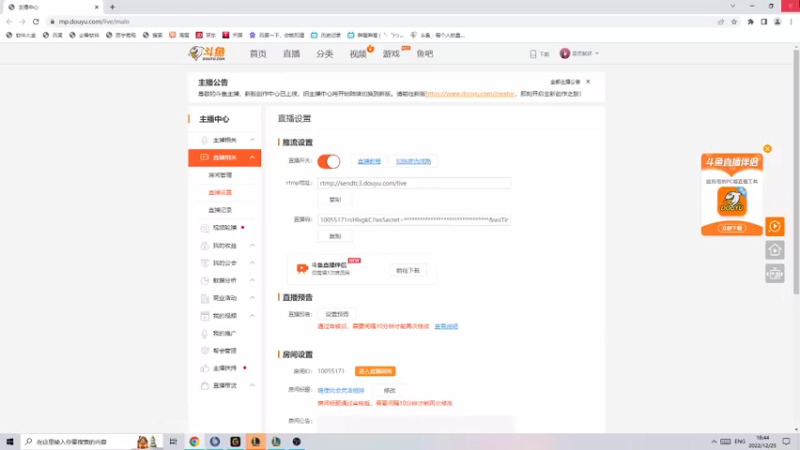Select 房间管理 in the sidebar
Viewport: 800px width, 450px height.
(x=220, y=175)
